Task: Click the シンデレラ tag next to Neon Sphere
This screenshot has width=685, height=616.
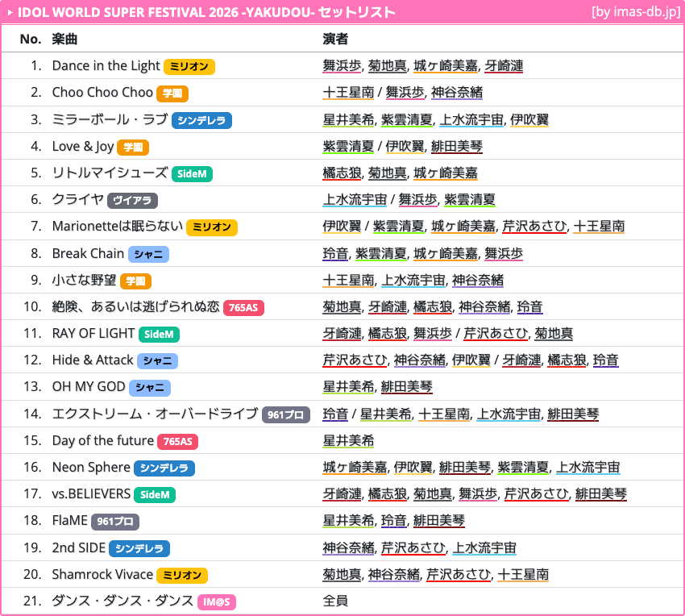Action: point(164,468)
